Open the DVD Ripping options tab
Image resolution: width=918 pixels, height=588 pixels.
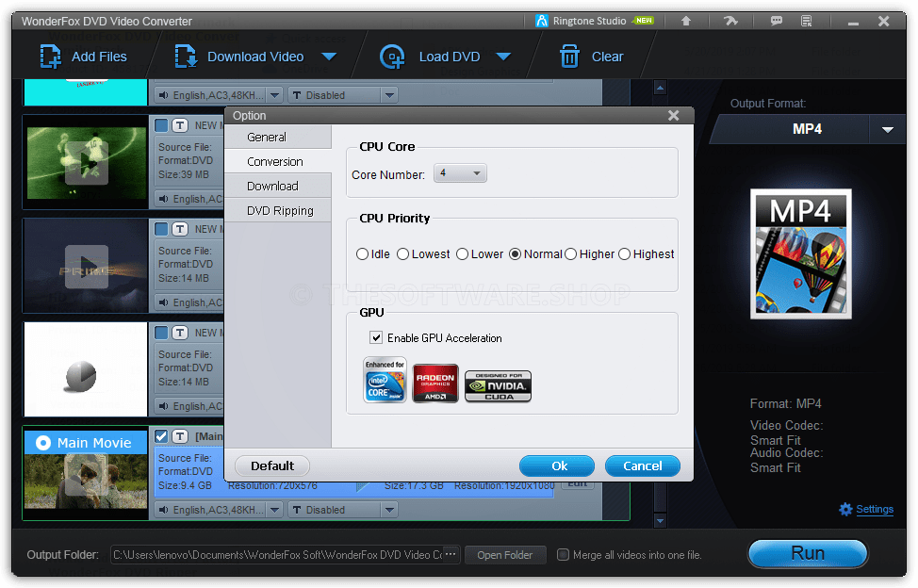point(277,211)
